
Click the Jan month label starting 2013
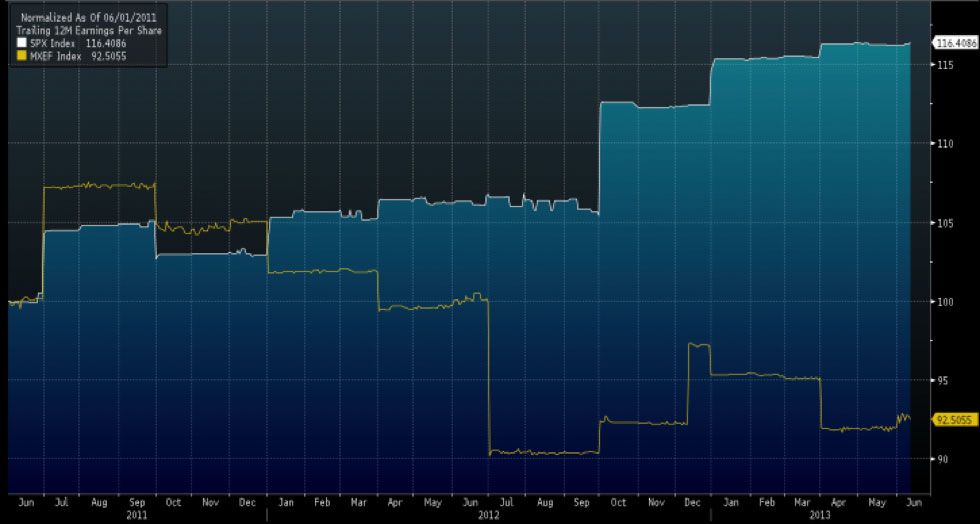pos(731,503)
